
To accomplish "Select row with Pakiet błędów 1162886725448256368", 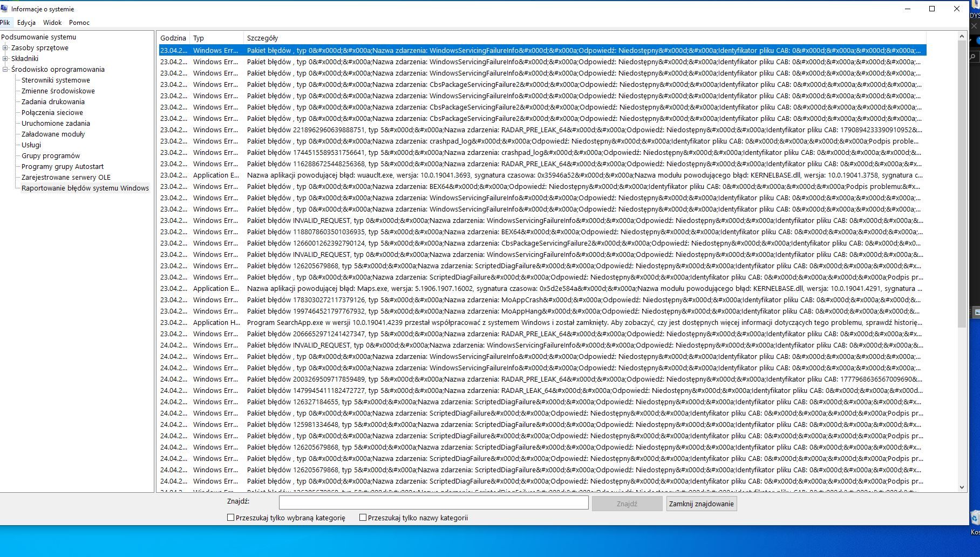I will pyautogui.click(x=542, y=164).
